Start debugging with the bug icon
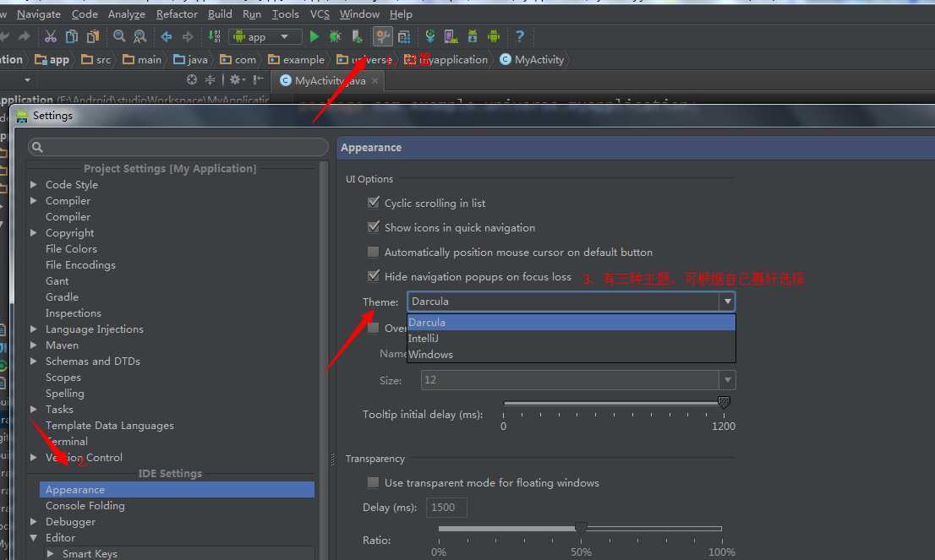This screenshot has width=935, height=560. (335, 37)
